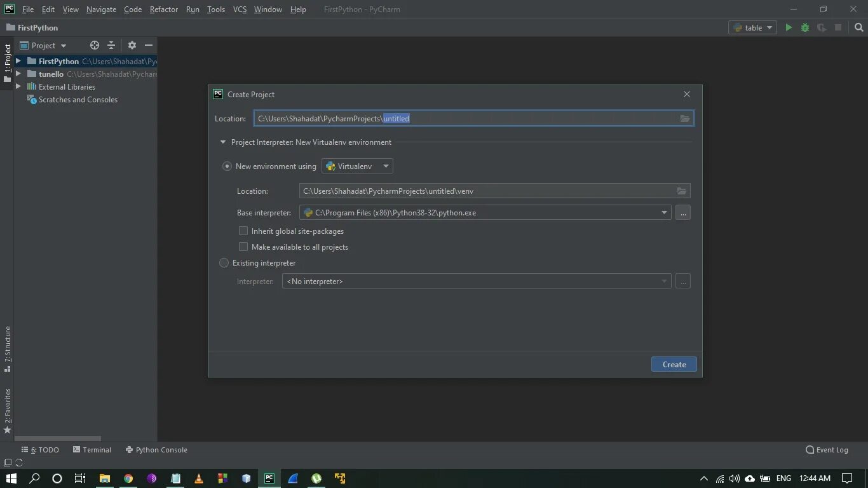Close the Create Project dialog

[687, 94]
